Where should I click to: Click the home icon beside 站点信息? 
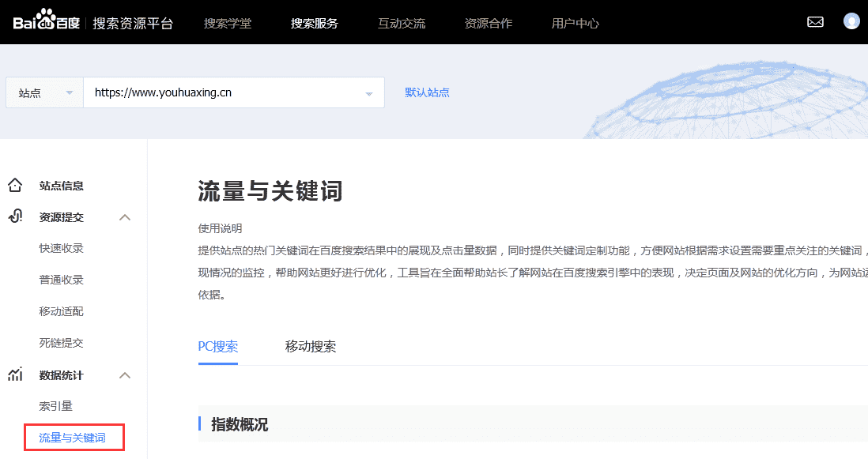coord(16,184)
